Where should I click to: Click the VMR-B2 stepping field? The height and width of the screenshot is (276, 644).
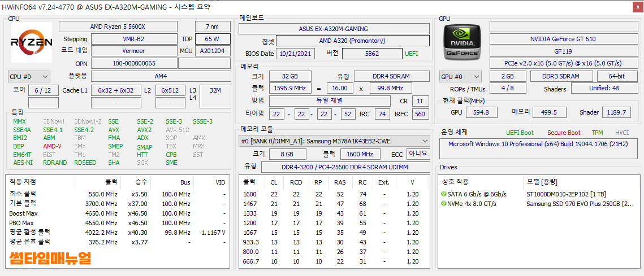(133, 40)
